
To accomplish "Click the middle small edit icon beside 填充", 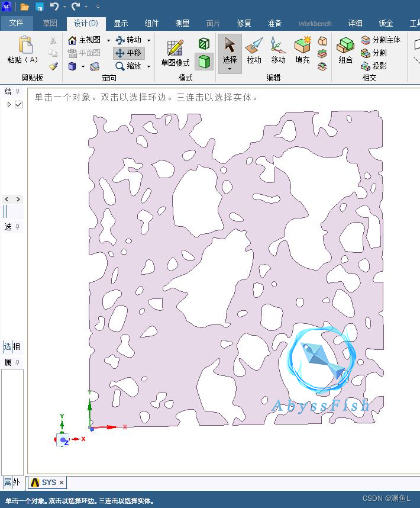I will (322, 53).
